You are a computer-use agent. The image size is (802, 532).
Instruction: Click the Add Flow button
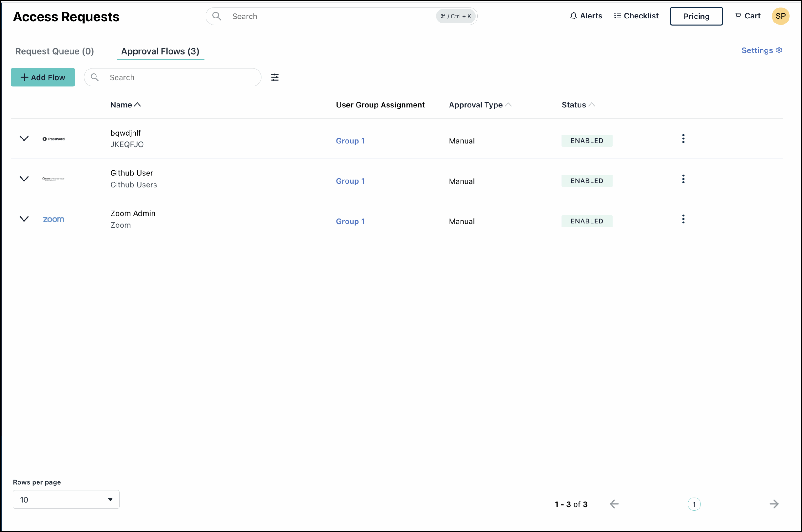click(43, 77)
